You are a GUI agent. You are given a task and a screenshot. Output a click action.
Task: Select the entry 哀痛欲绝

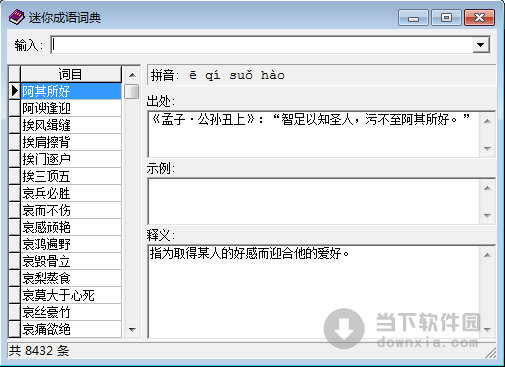coord(71,329)
